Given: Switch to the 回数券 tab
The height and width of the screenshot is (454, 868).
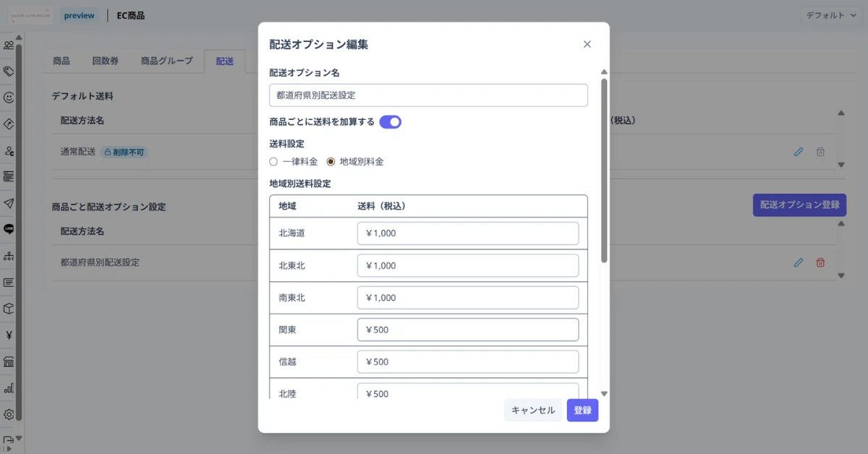Looking at the screenshot, I should [105, 61].
